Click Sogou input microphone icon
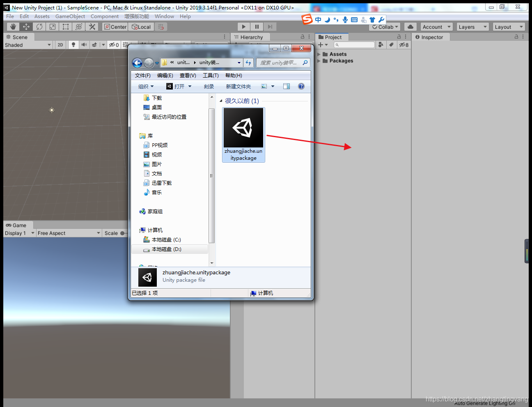This screenshot has width=532, height=407. pos(345,19)
